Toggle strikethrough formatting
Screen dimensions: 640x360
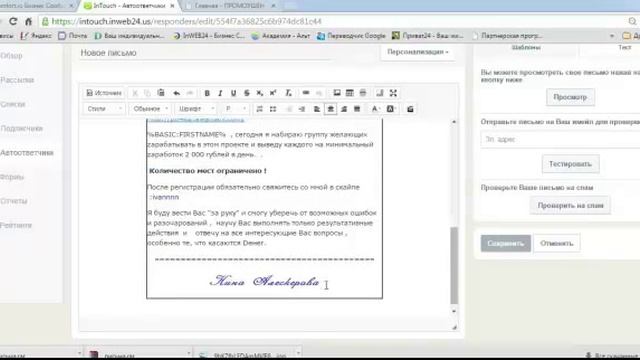click(247, 93)
